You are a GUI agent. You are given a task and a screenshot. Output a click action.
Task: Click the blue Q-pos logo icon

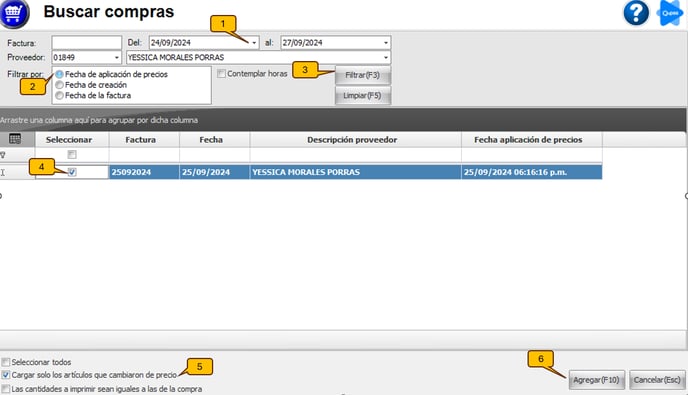click(670, 13)
